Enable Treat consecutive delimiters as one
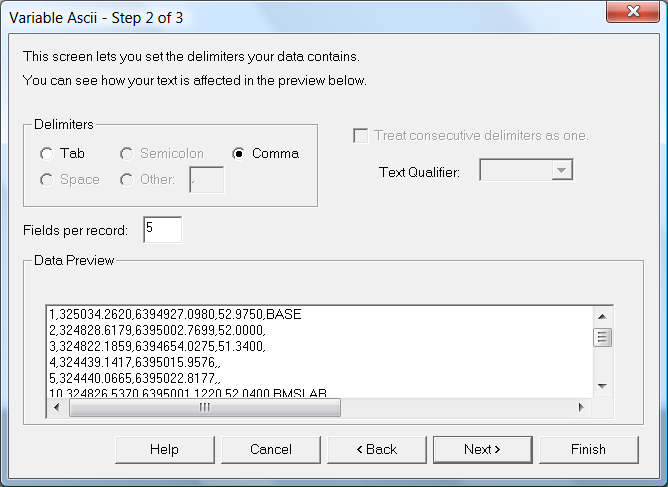This screenshot has height=487, width=668. point(361,136)
